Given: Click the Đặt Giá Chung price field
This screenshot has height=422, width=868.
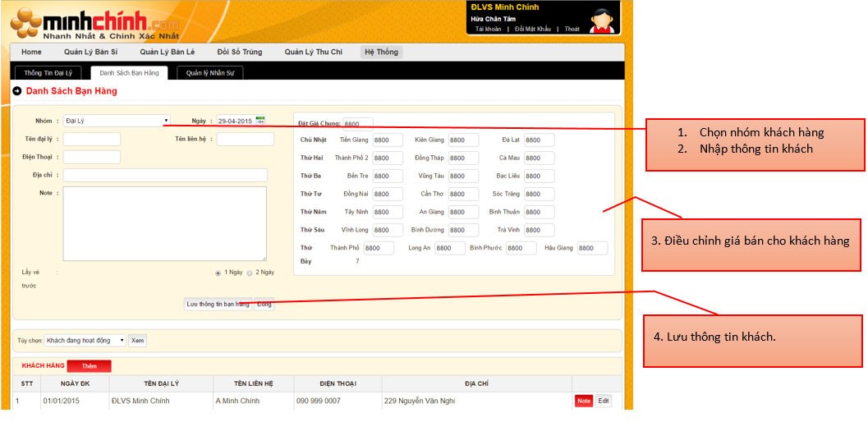Looking at the screenshot, I should tap(358, 124).
